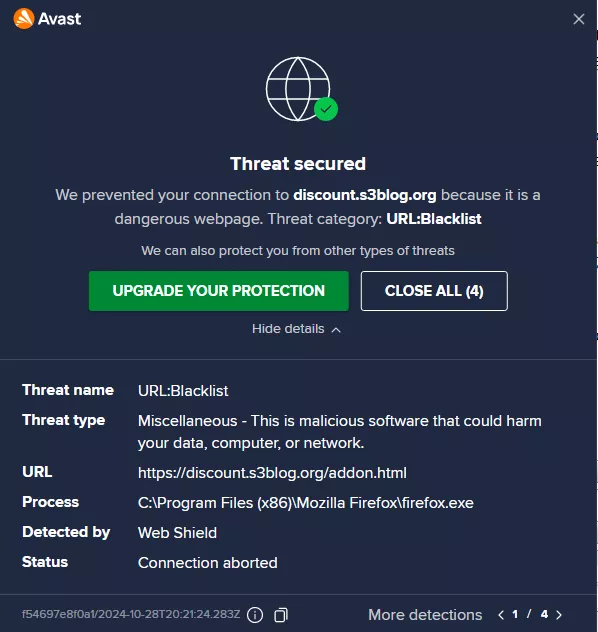The image size is (598, 632).
Task: Open the detection ID info icon
Action: click(x=255, y=615)
